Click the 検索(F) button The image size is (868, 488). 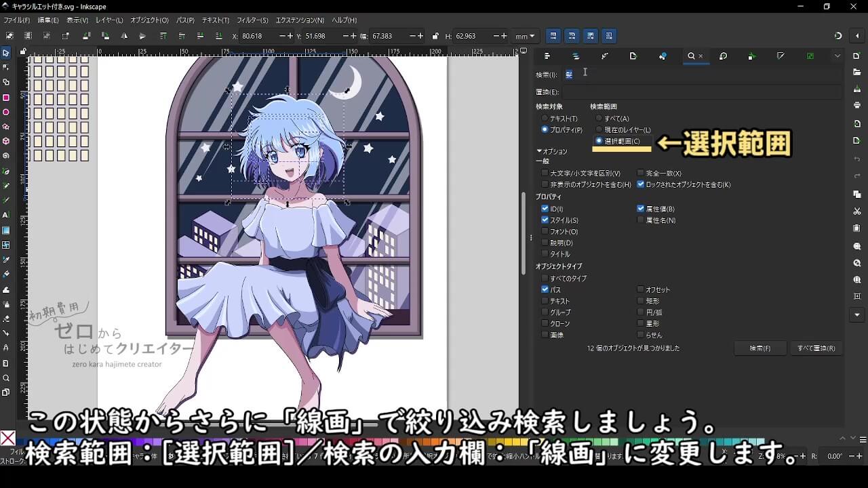point(760,348)
